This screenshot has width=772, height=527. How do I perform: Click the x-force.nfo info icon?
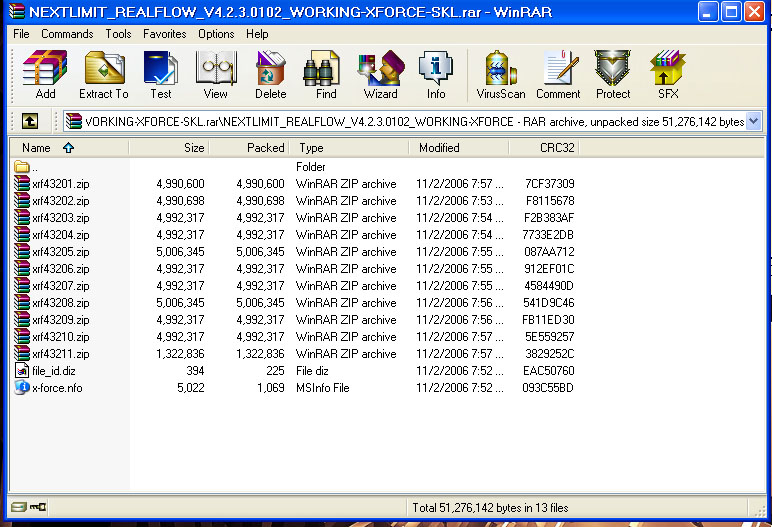(22, 388)
